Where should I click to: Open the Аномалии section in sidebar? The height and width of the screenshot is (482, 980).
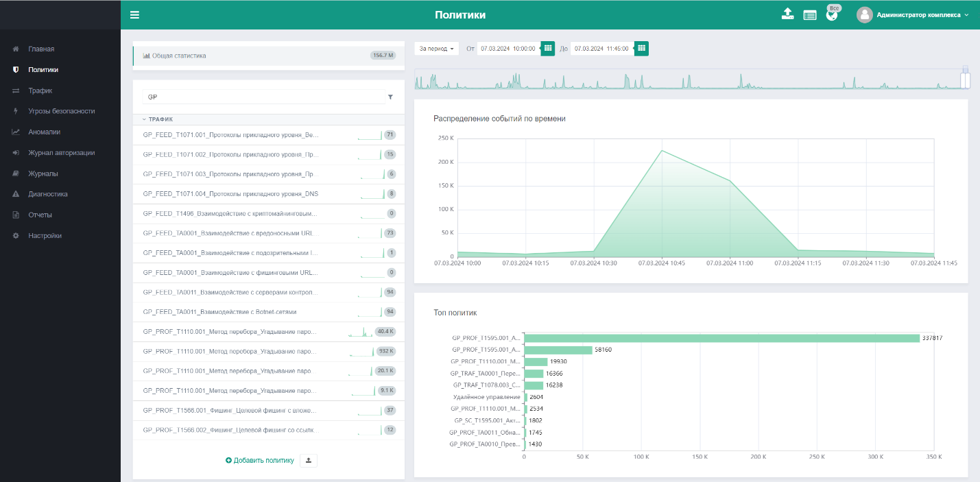[44, 132]
